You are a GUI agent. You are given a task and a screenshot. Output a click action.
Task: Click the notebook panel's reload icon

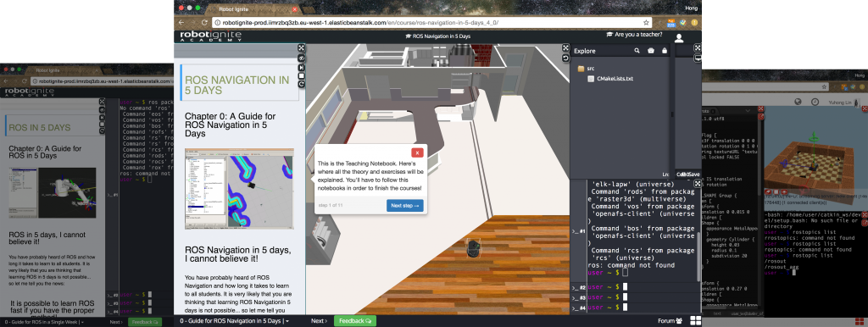(x=301, y=84)
